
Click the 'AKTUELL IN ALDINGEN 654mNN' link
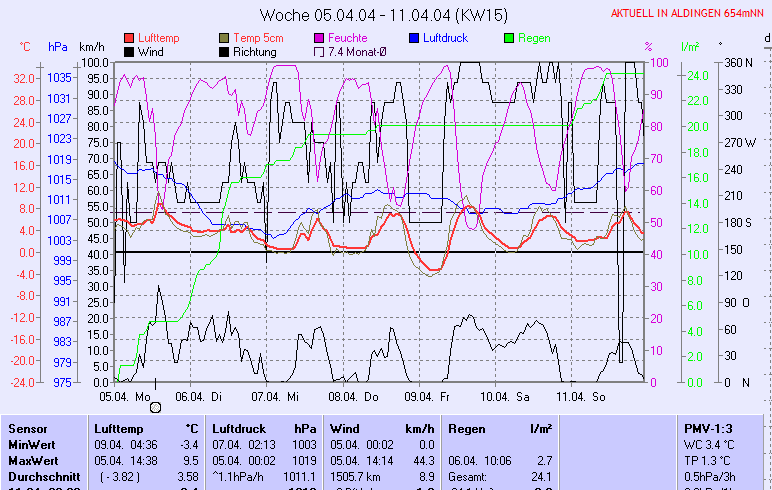[689, 13]
